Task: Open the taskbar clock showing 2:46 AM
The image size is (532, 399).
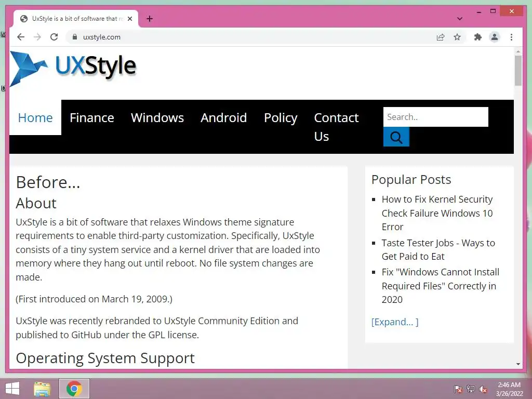Action: click(x=509, y=389)
